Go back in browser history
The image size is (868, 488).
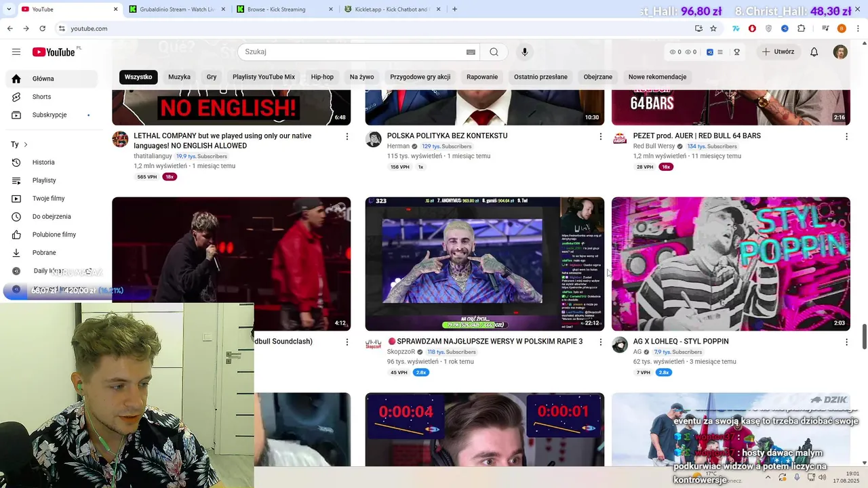(9, 28)
